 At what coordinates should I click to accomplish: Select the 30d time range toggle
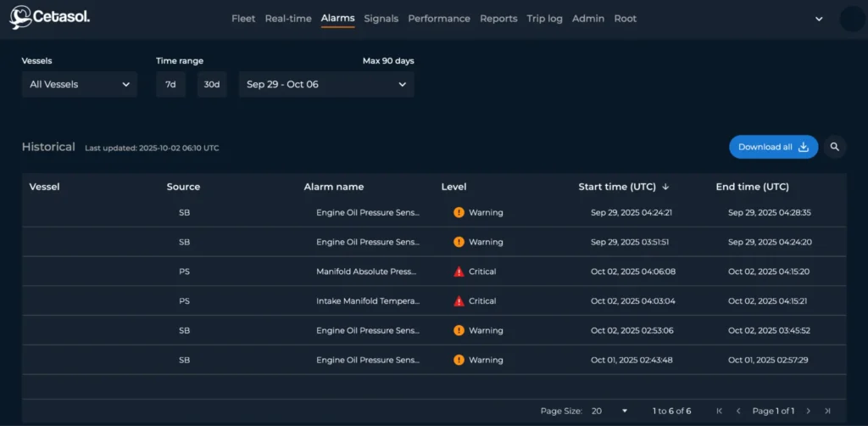(x=212, y=85)
